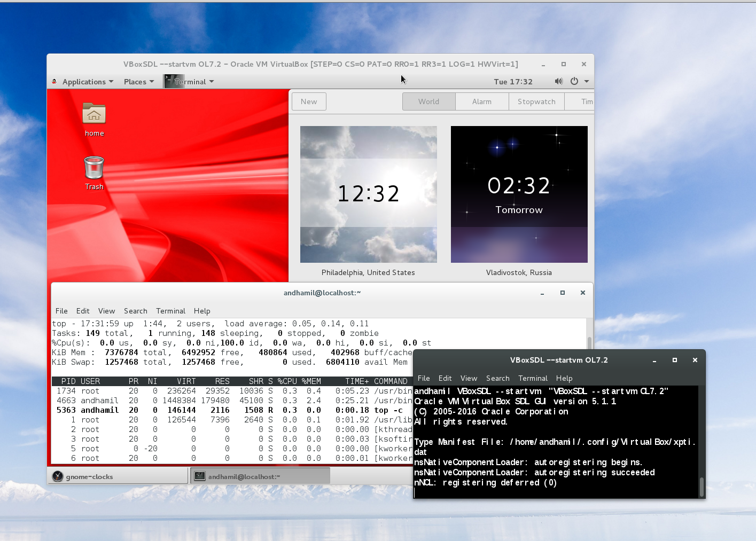The width and height of the screenshot is (756, 541).
Task: Switch to the Stopwatch tab
Action: click(x=536, y=101)
